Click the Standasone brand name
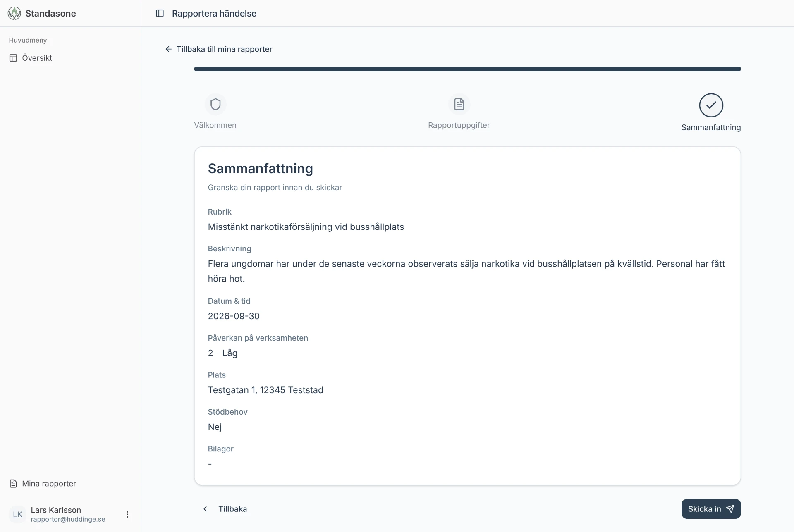This screenshot has height=532, width=794. tap(51, 13)
